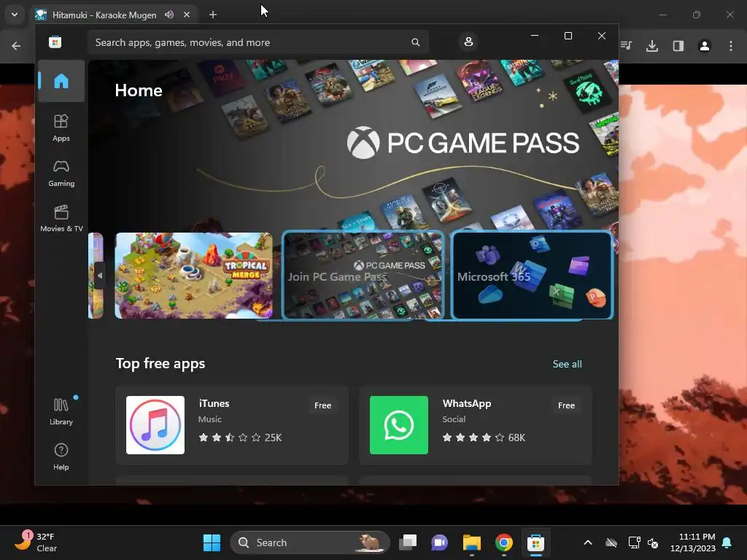Open the clock showing 11:11 PM
The width and height of the screenshot is (747, 560).
pyautogui.click(x=693, y=542)
